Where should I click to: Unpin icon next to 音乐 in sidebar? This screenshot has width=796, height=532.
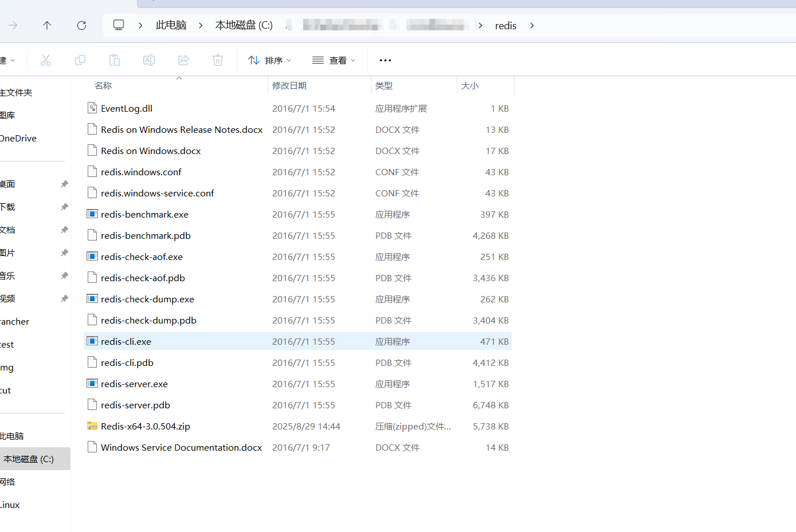pos(64,275)
